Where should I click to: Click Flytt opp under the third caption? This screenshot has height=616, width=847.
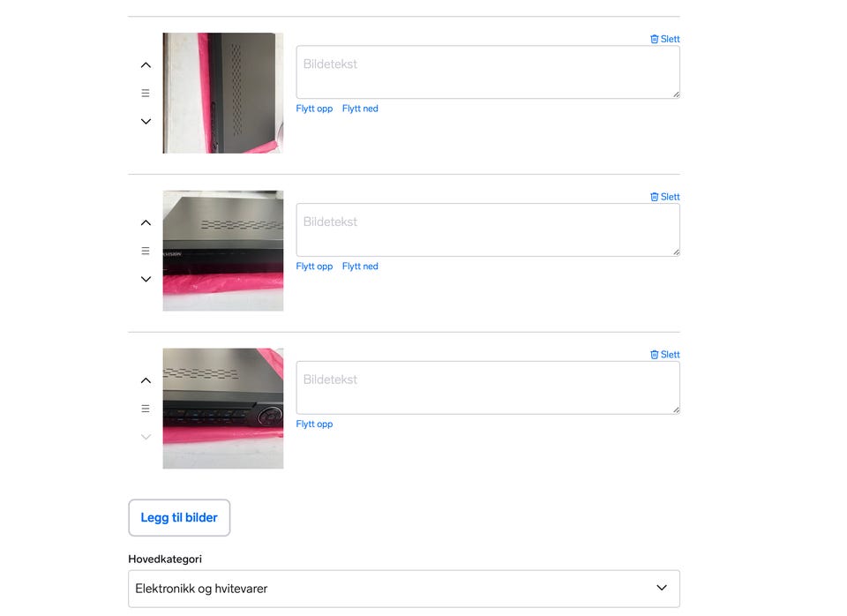[314, 424]
